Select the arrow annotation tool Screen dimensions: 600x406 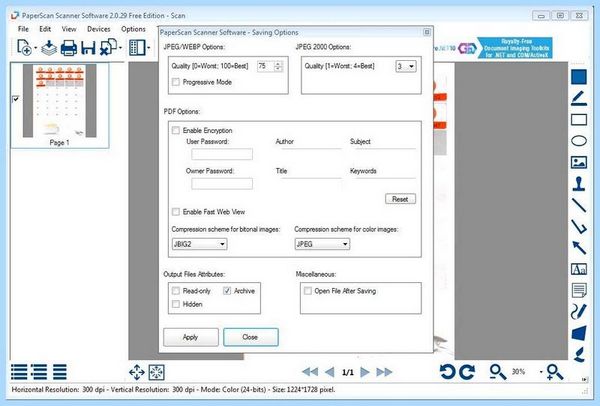579,248
